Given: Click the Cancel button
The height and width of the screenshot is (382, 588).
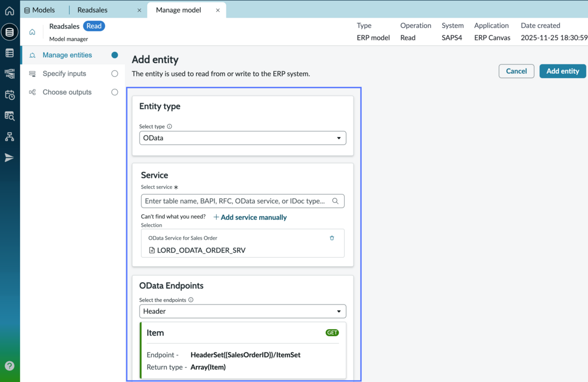Looking at the screenshot, I should click(517, 71).
